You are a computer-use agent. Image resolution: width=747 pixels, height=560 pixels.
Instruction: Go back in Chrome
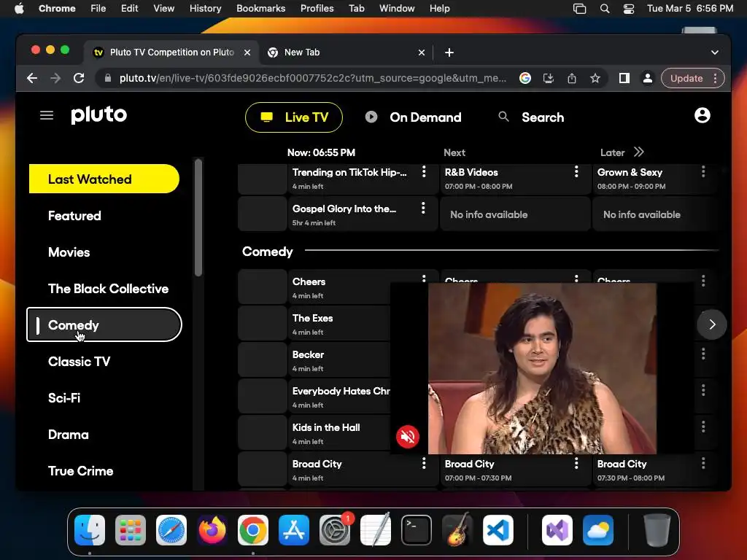point(32,78)
